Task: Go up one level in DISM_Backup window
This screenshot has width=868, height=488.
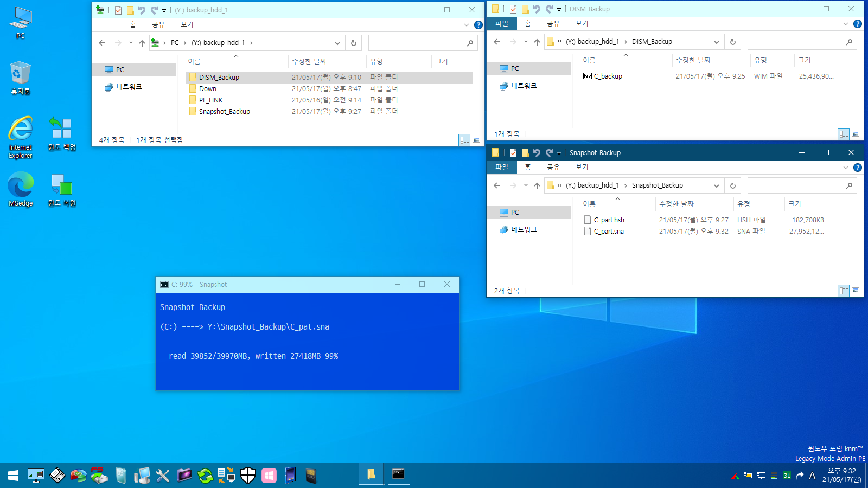Action: [x=537, y=42]
